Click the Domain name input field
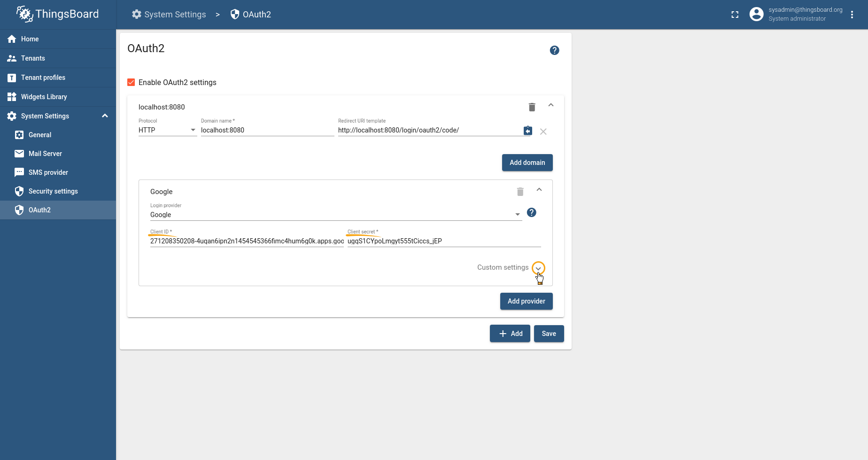The image size is (868, 460). 267,130
